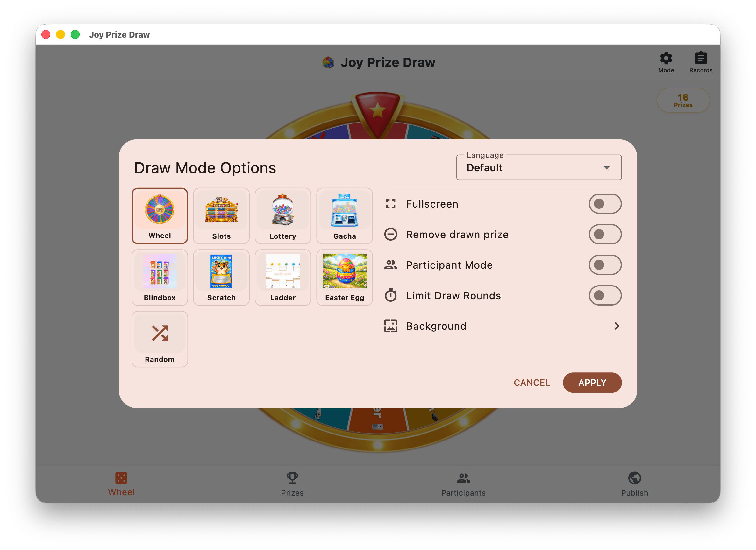Image resolution: width=756 pixels, height=550 pixels.
Task: Enable Limit Draw Rounds toggle
Action: (605, 295)
